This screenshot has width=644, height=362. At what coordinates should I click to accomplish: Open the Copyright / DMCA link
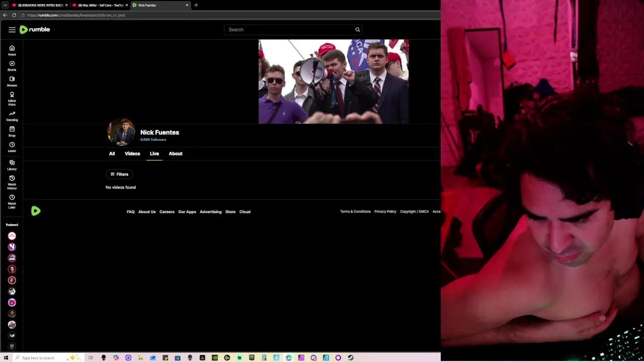(415, 212)
